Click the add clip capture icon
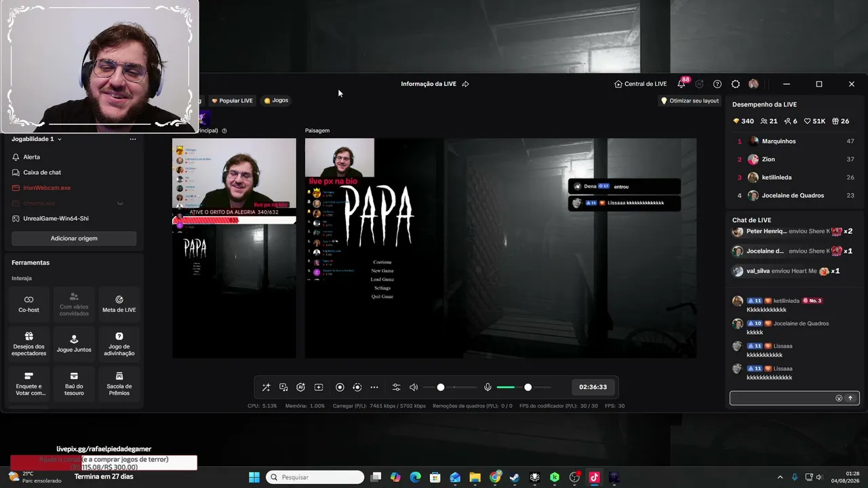This screenshot has height=488, width=868. (319, 387)
